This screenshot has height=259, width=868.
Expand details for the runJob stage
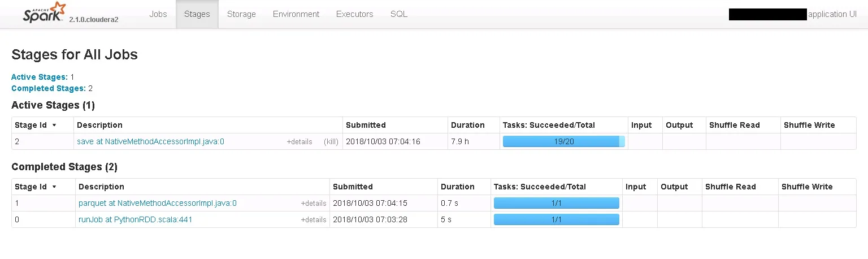(x=314, y=220)
